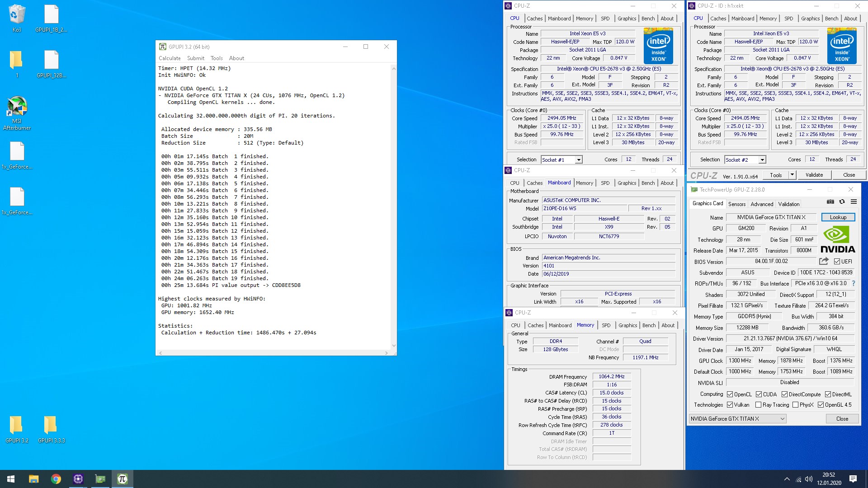Select the GPUPI_1B_2 file on desktop
The image size is (868, 488).
(x=51, y=19)
